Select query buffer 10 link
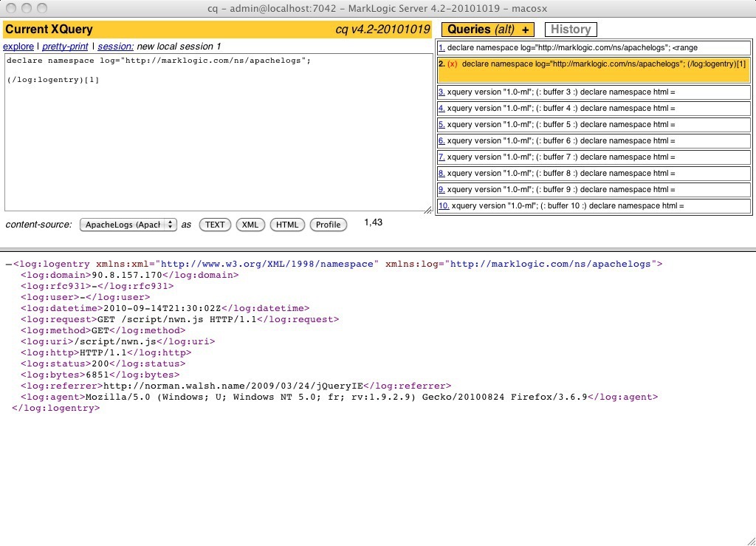Screen dimensions: 756x546 tap(444, 206)
